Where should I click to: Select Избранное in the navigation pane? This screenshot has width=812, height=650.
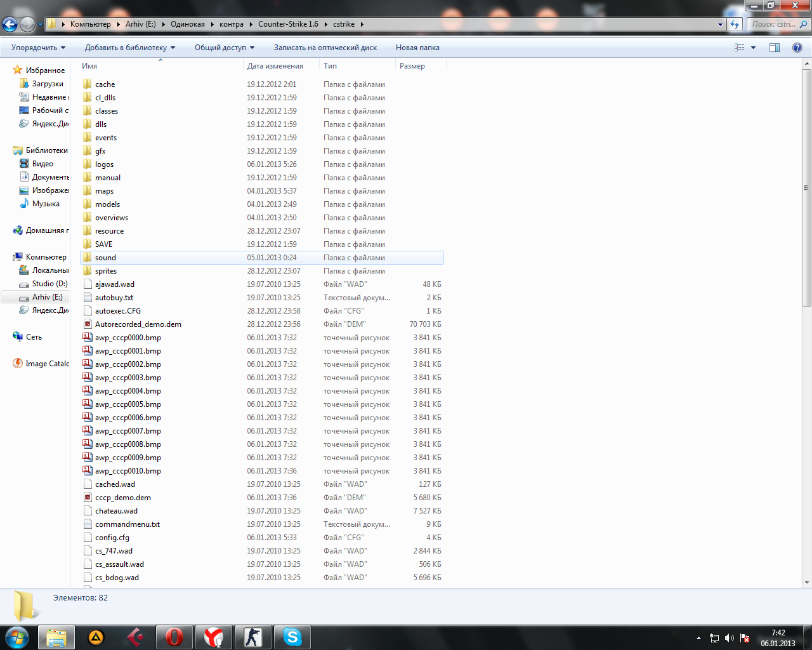point(45,70)
